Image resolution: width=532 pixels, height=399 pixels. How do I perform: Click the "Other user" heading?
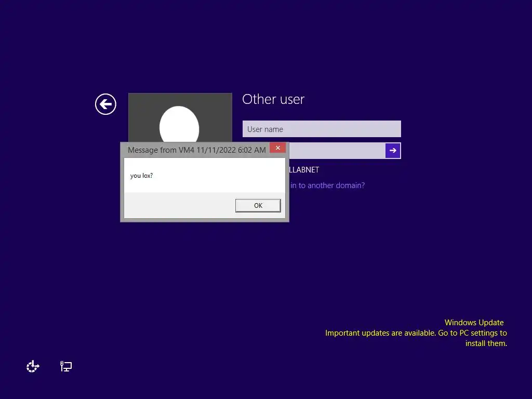(273, 99)
